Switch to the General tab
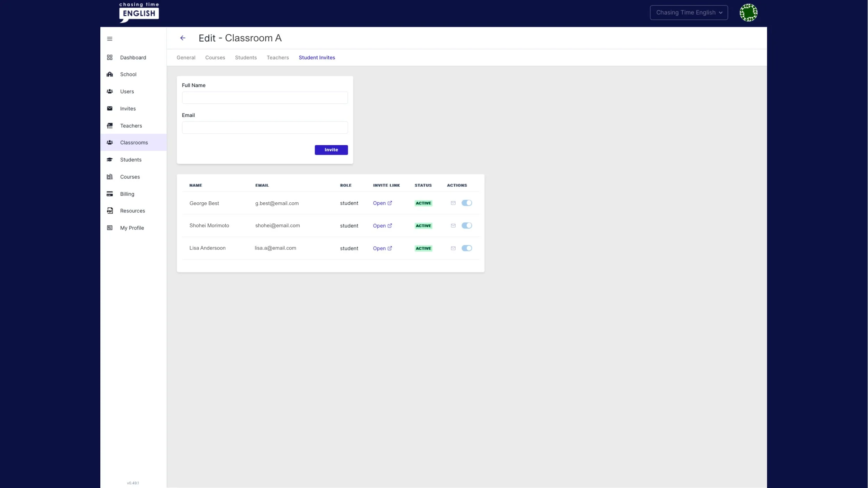Screen dimensions: 868x488 (186, 58)
